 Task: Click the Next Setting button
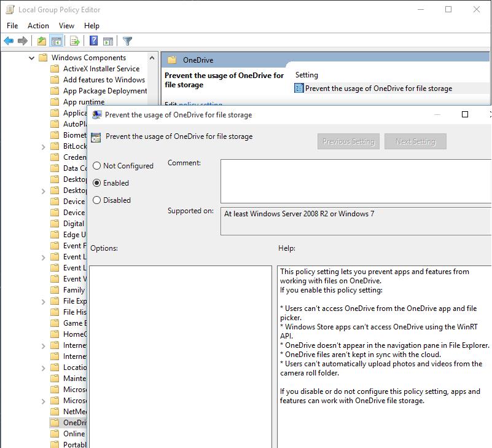(x=415, y=141)
